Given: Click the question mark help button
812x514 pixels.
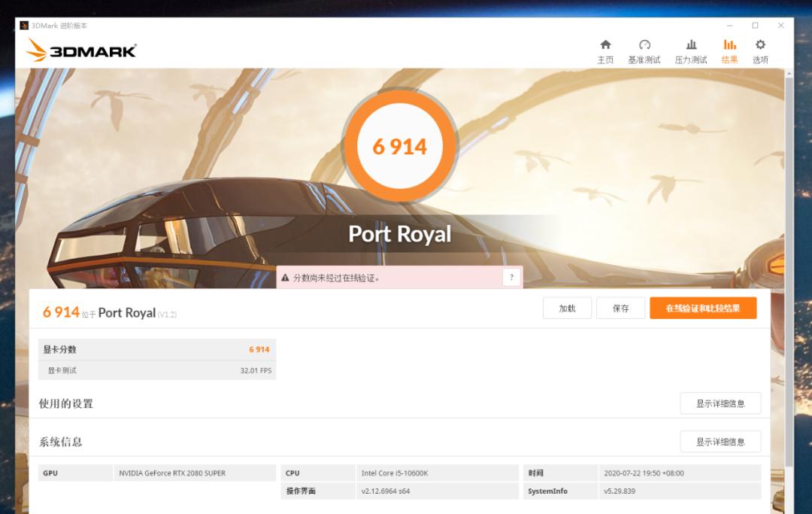Looking at the screenshot, I should coord(511,277).
